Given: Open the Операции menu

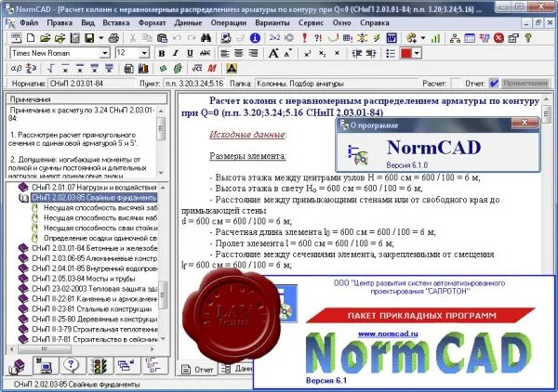Looking at the screenshot, I should [229, 22].
